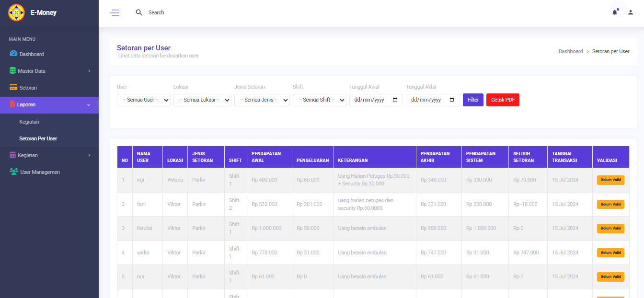644x298 pixels.
Task: Open the Semua Shift dropdown
Action: (319, 100)
